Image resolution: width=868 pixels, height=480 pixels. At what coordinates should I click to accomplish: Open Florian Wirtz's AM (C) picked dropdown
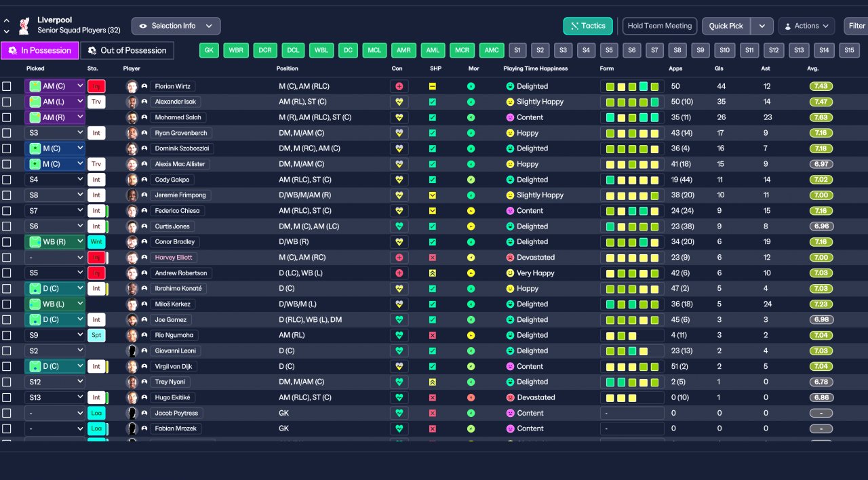(55, 87)
